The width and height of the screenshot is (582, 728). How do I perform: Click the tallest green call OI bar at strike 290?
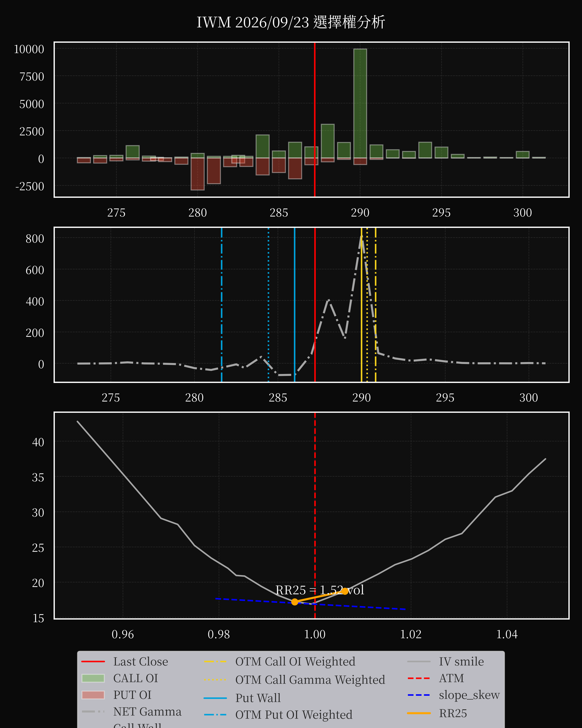click(x=360, y=104)
